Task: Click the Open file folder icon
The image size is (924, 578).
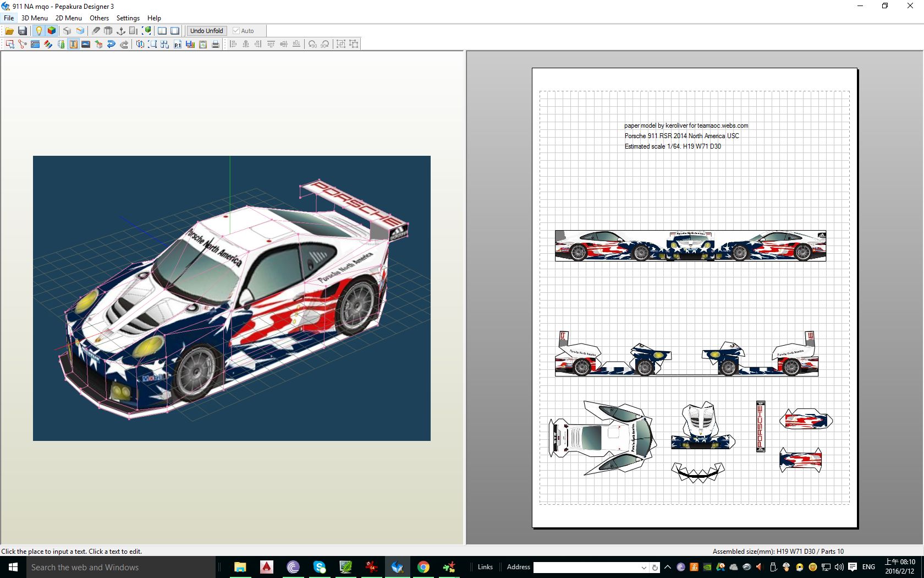Action: (9, 31)
